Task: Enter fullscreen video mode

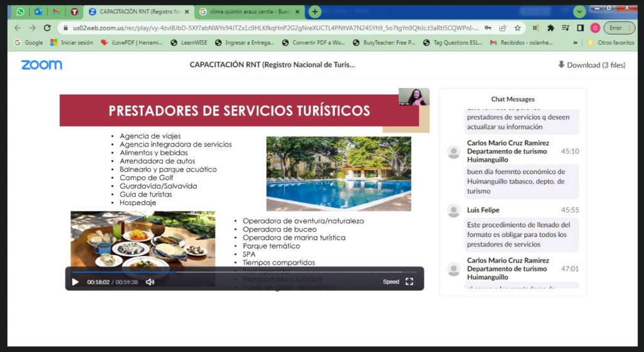Action: click(x=409, y=282)
